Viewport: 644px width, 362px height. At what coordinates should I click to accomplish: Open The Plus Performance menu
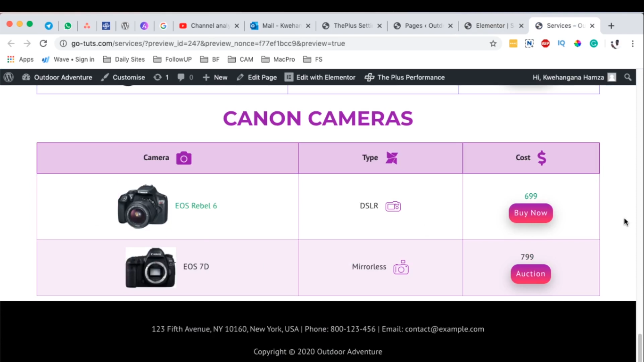tap(405, 77)
